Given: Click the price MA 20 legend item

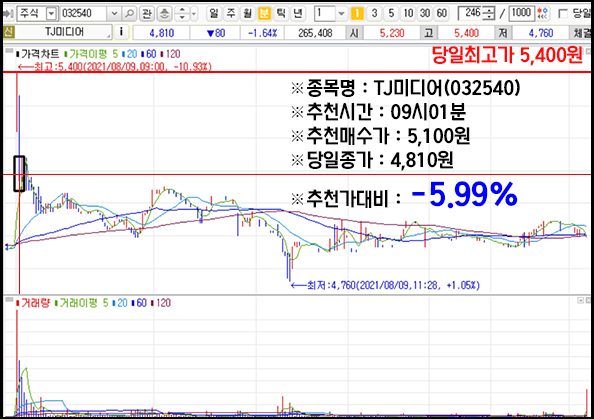Looking at the screenshot, I should 131,54.
